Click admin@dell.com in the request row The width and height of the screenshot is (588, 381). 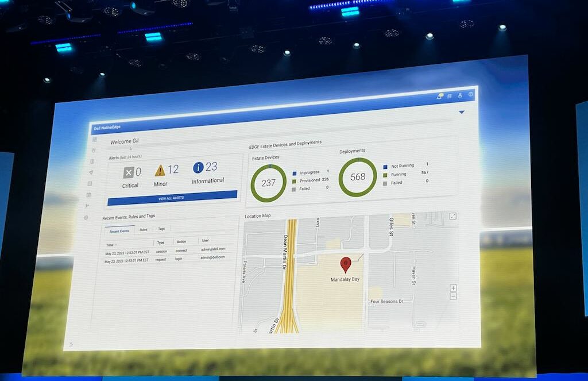tap(212, 257)
